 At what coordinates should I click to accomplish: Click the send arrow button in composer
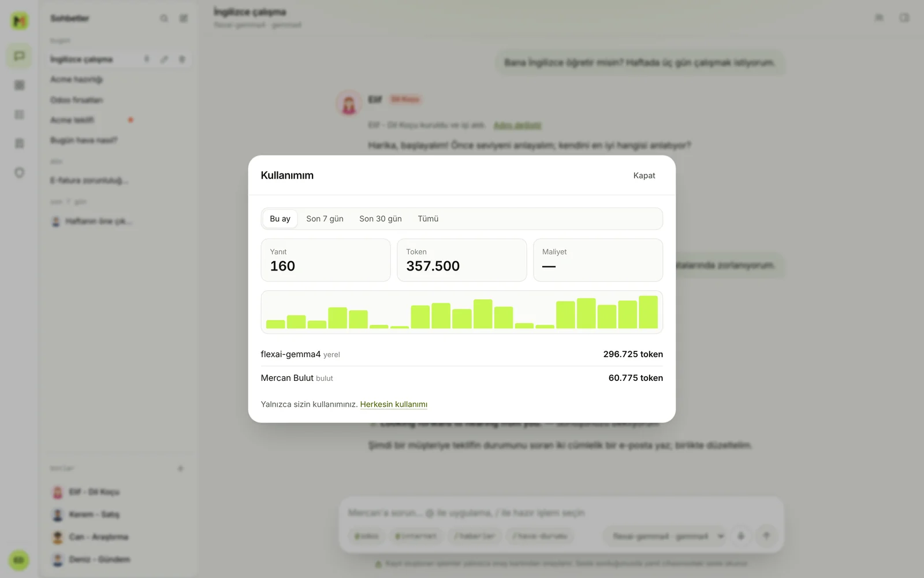[x=766, y=536]
